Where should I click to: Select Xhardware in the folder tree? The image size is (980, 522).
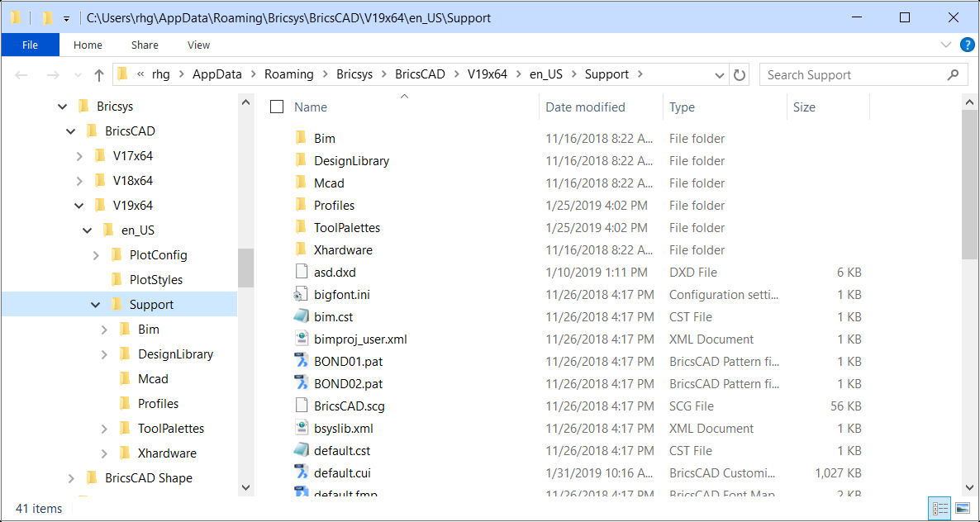pos(167,453)
